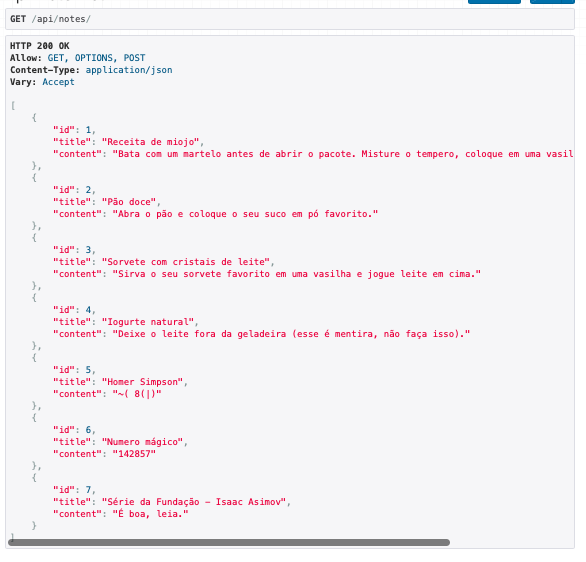Click the '"id": 3,' line
Image resolution: width=586 pixels, height=562 pixels.
click(x=74, y=250)
